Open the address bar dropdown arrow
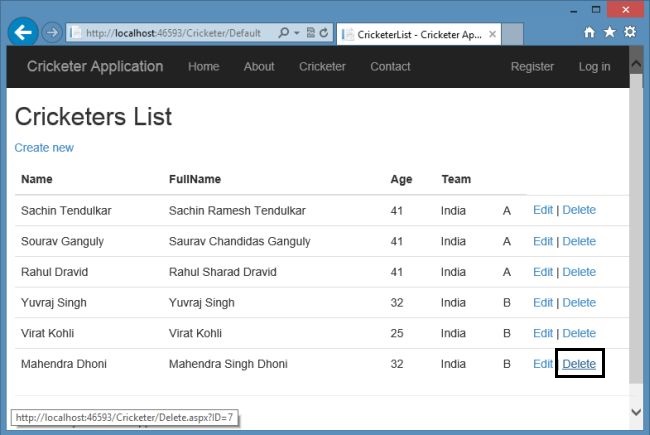 pos(297,33)
